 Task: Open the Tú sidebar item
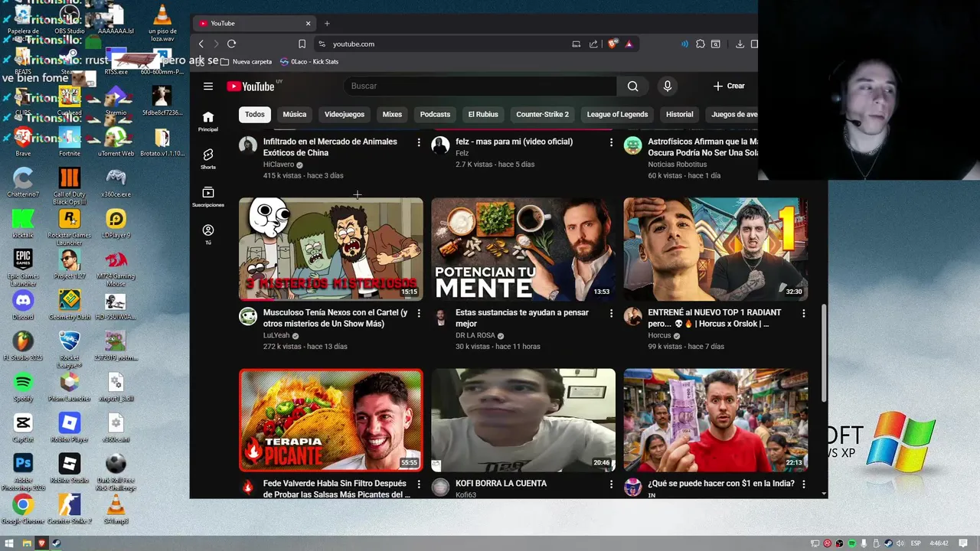click(x=208, y=234)
